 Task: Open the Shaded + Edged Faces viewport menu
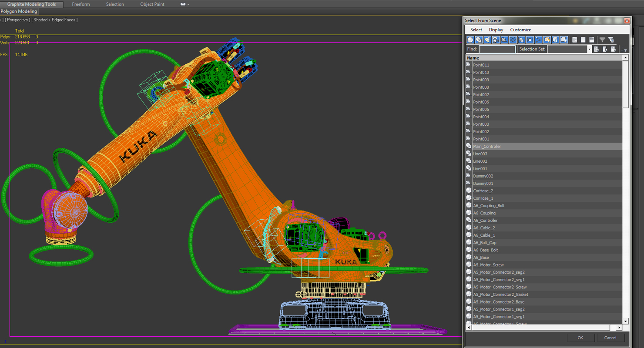pyautogui.click(x=55, y=20)
